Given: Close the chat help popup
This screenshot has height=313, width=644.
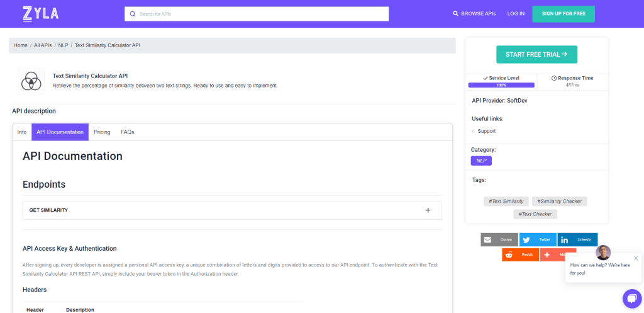Looking at the screenshot, I should pos(636,258).
